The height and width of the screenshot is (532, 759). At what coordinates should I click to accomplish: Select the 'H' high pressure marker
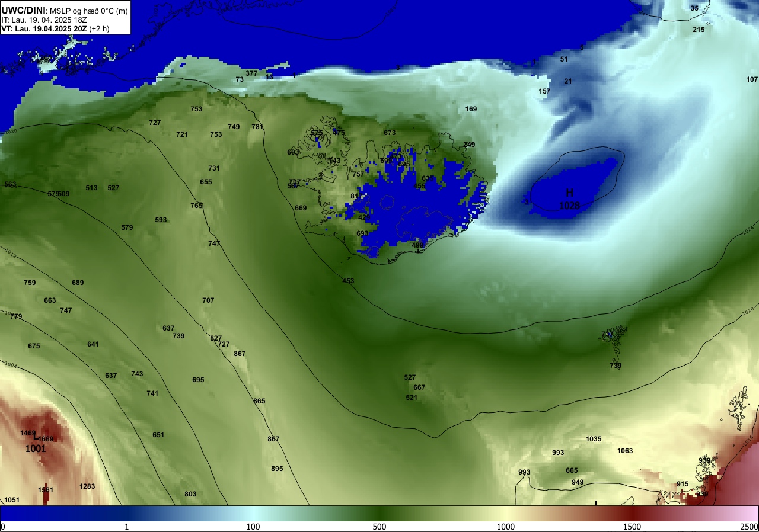569,193
